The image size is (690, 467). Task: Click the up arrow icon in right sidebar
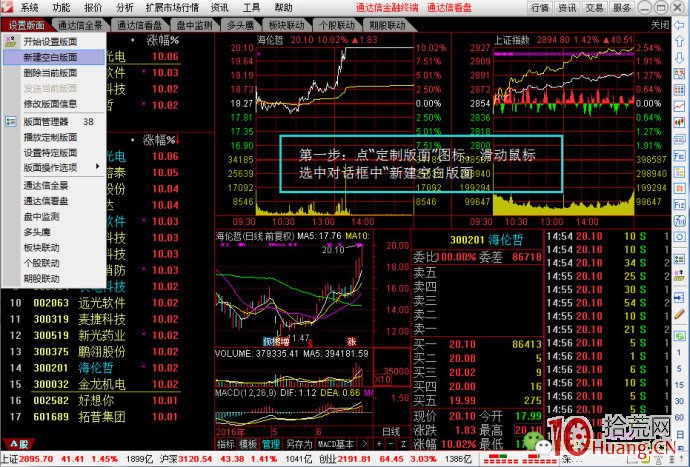(x=679, y=41)
